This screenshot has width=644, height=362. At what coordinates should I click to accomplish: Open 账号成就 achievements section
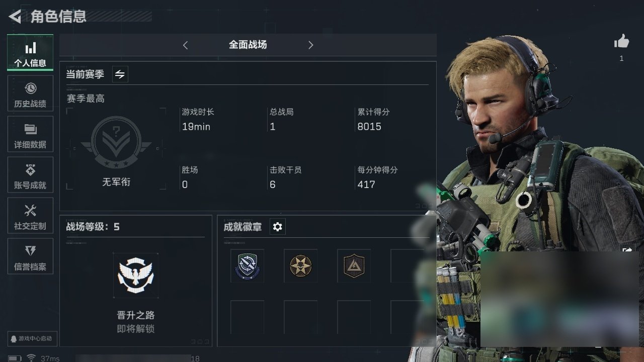point(30,175)
